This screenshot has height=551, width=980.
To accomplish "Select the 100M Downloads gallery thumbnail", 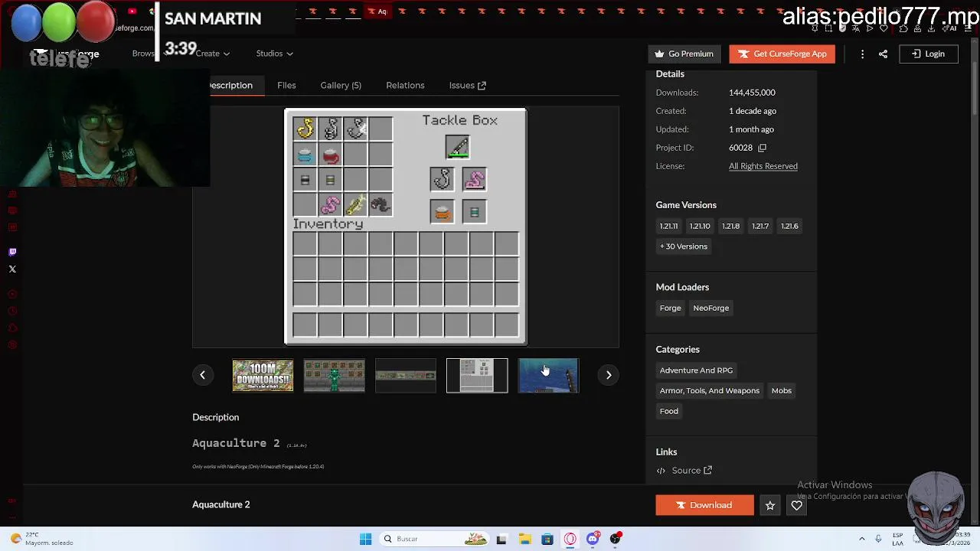I will [x=263, y=375].
